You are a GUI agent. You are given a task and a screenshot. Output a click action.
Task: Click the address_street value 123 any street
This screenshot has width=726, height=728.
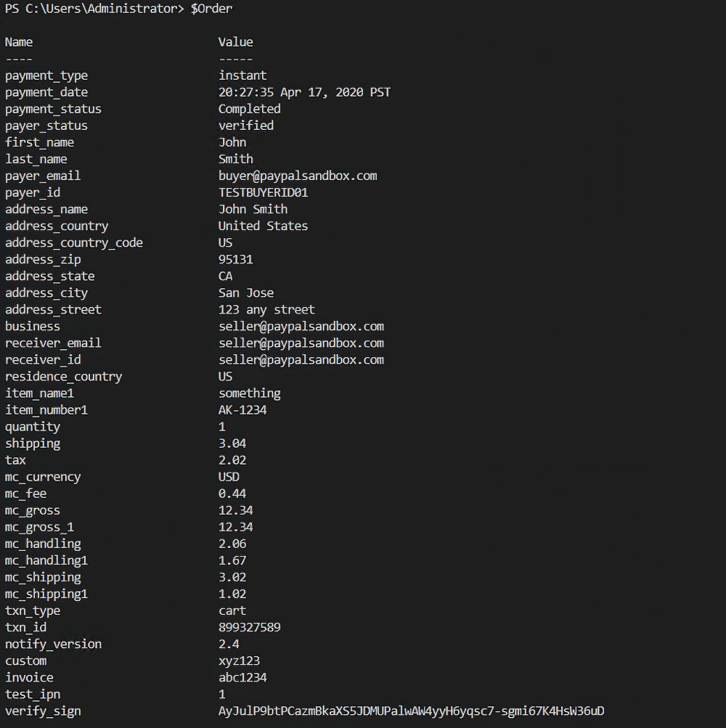pos(266,309)
